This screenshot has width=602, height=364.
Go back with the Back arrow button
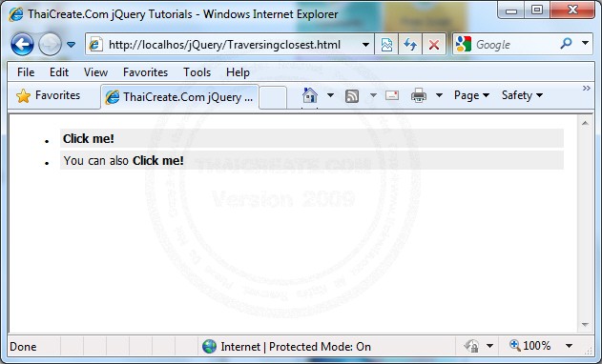(22, 45)
